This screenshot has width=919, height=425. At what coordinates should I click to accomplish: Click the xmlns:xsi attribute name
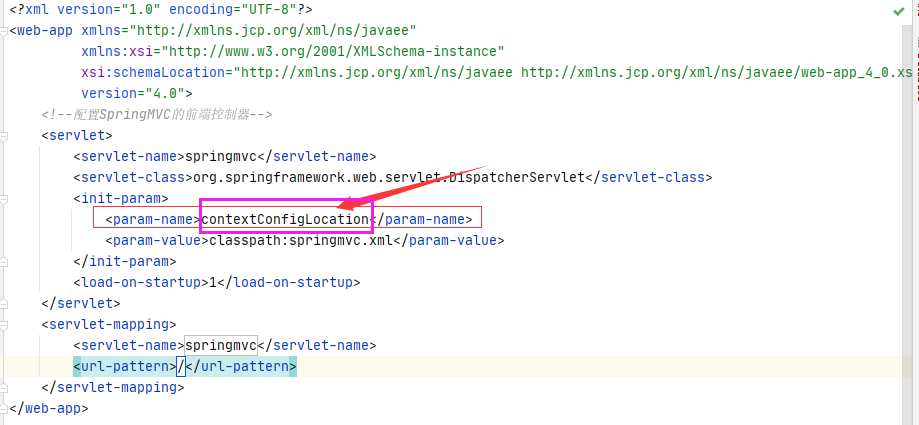[x=117, y=52]
